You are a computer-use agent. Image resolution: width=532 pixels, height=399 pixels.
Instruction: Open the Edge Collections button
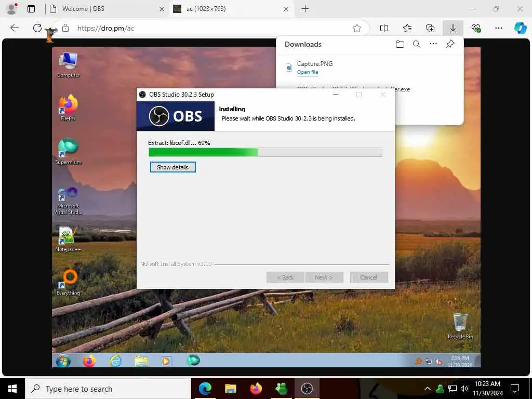pyautogui.click(x=430, y=28)
